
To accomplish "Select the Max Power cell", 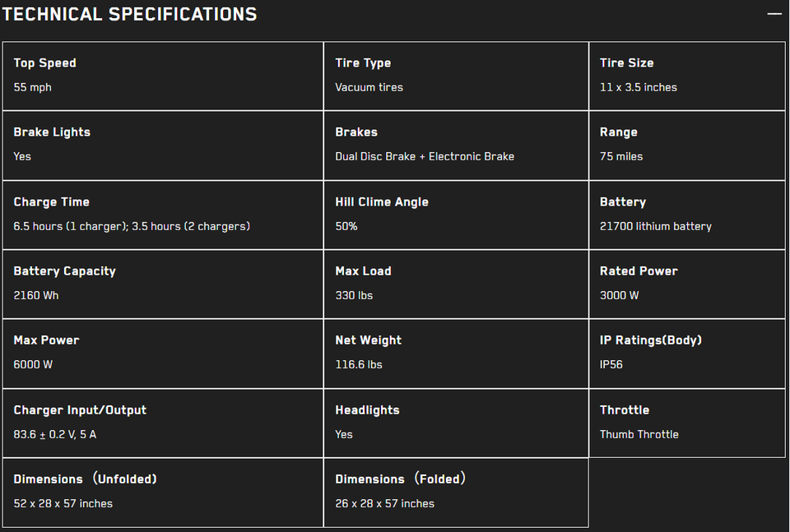I will pyautogui.click(x=163, y=354).
